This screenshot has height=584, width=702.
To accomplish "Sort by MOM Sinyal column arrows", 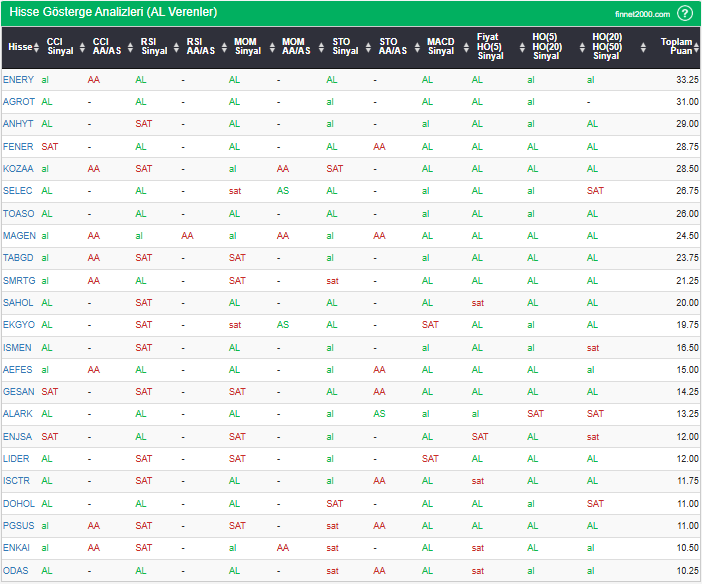I will pyautogui.click(x=272, y=47).
